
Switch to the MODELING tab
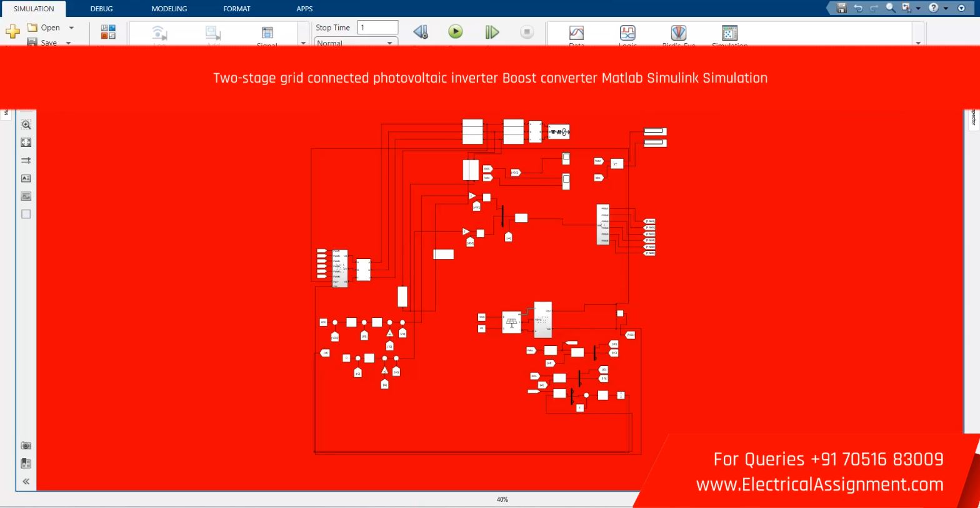(169, 9)
